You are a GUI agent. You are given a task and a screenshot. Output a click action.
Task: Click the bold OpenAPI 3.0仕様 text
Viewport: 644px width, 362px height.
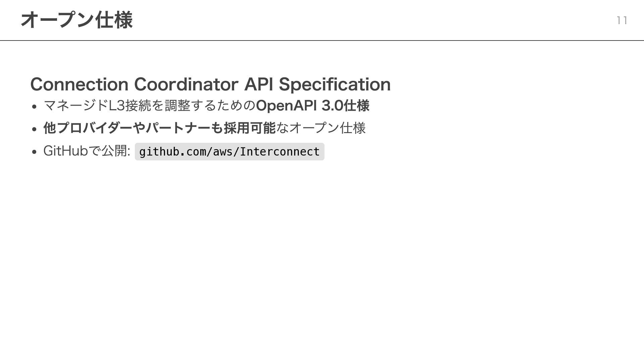click(312, 106)
